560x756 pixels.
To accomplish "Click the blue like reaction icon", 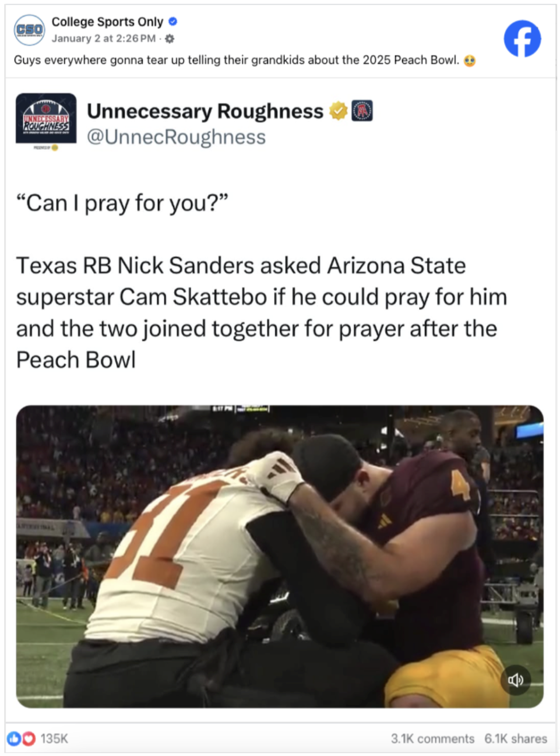I will coord(14,739).
